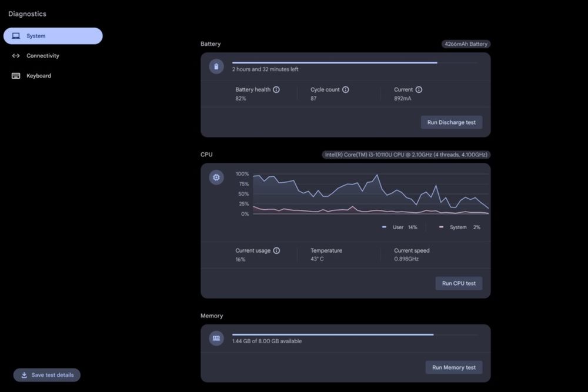588x392 pixels.
Task: Click the CPU usage graph
Action: click(370, 194)
